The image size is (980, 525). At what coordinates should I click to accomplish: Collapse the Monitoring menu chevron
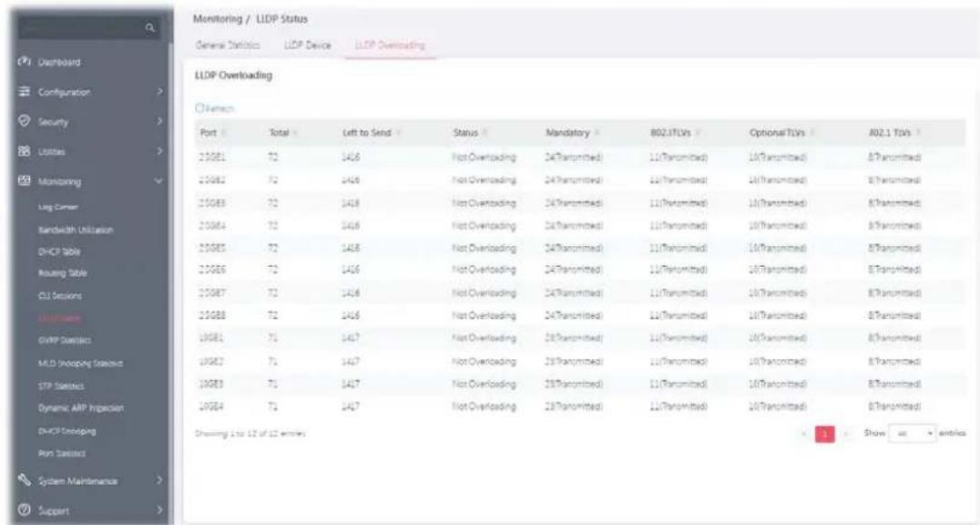(158, 181)
